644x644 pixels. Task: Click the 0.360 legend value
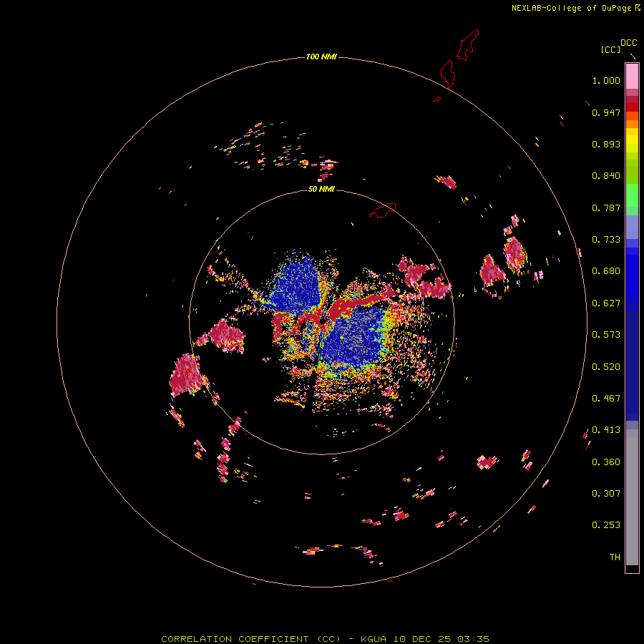tap(606, 462)
